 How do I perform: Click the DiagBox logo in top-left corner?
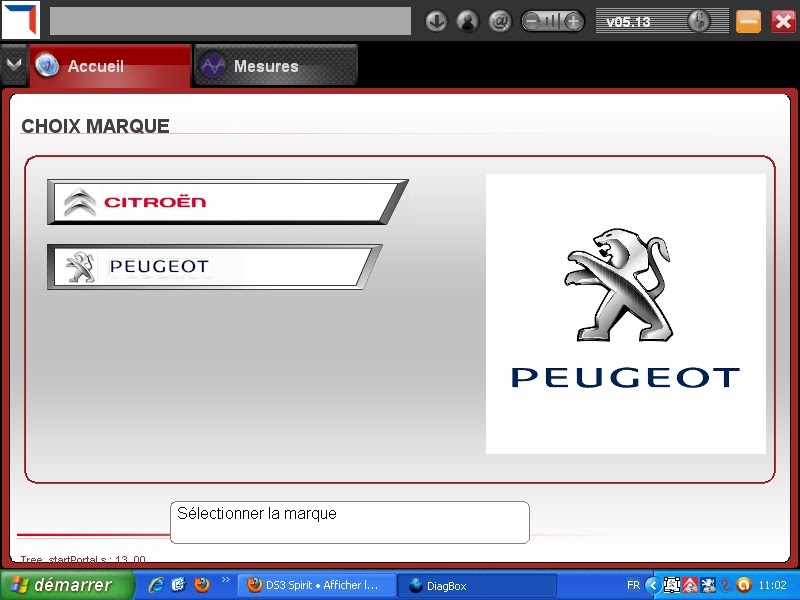pyautogui.click(x=20, y=20)
